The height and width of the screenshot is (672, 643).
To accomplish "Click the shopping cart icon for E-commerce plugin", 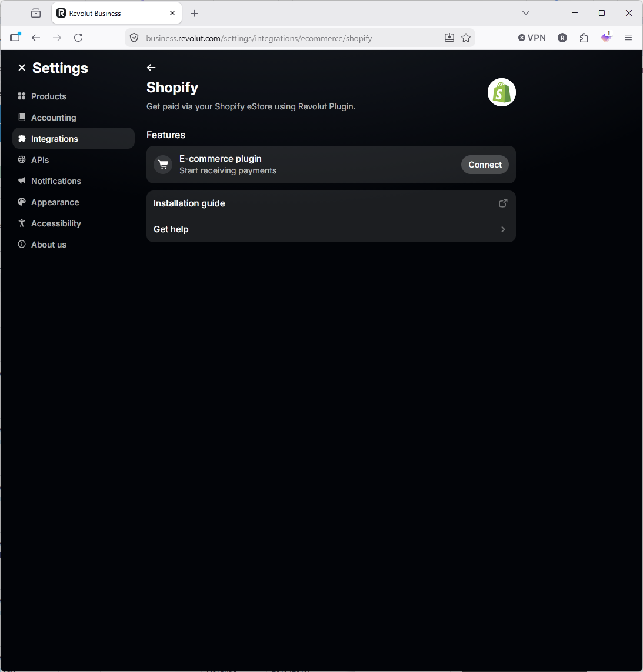I will [163, 165].
